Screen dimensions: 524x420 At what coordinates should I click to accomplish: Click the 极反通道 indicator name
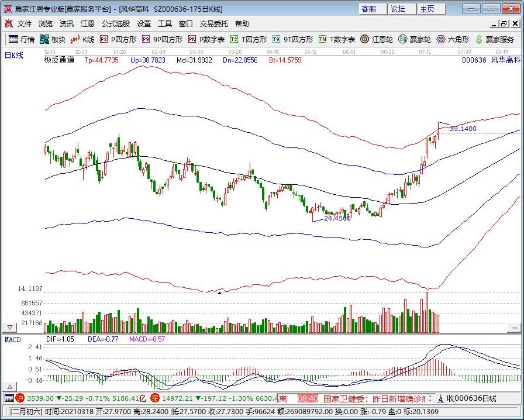pyautogui.click(x=59, y=60)
